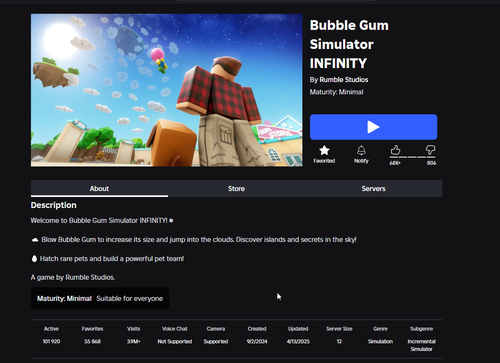Click the blue Play button
Image resolution: width=500 pixels, height=363 pixels.
(x=373, y=127)
